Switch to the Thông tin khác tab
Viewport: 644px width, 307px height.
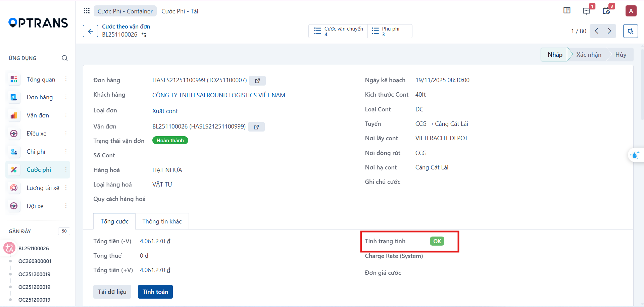[162, 221]
